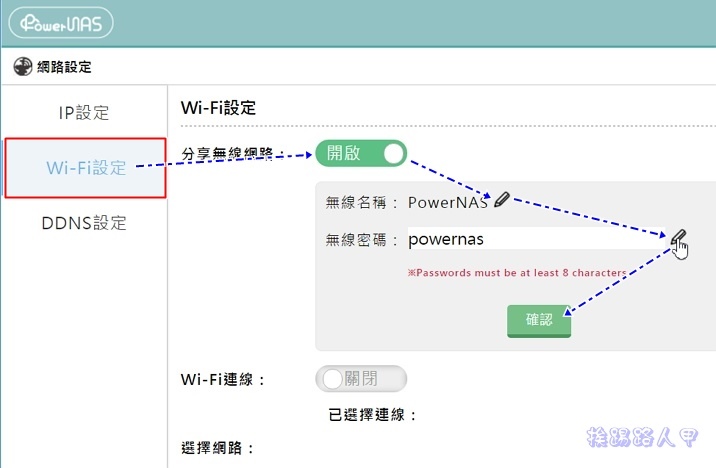Click the 無線密碼 label
Image resolution: width=716 pixels, height=468 pixels.
pyautogui.click(x=362, y=239)
